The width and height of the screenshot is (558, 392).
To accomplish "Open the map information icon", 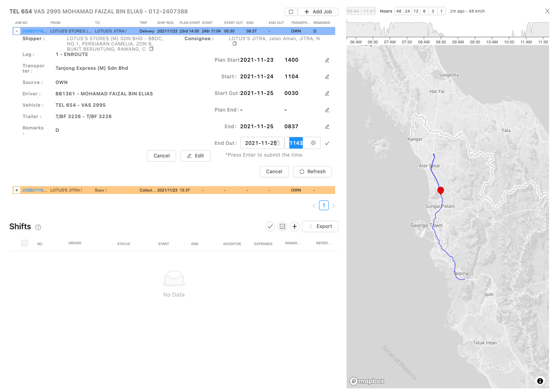I will click(540, 381).
